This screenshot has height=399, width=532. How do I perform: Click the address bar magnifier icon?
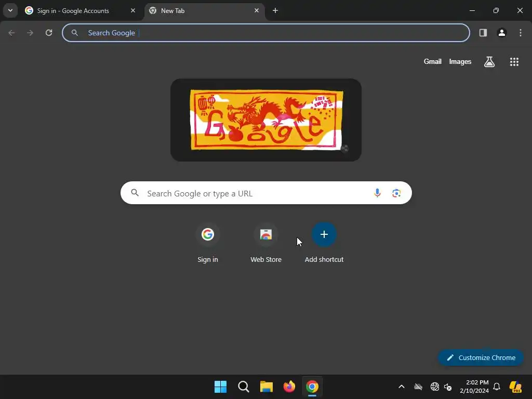[x=75, y=33]
